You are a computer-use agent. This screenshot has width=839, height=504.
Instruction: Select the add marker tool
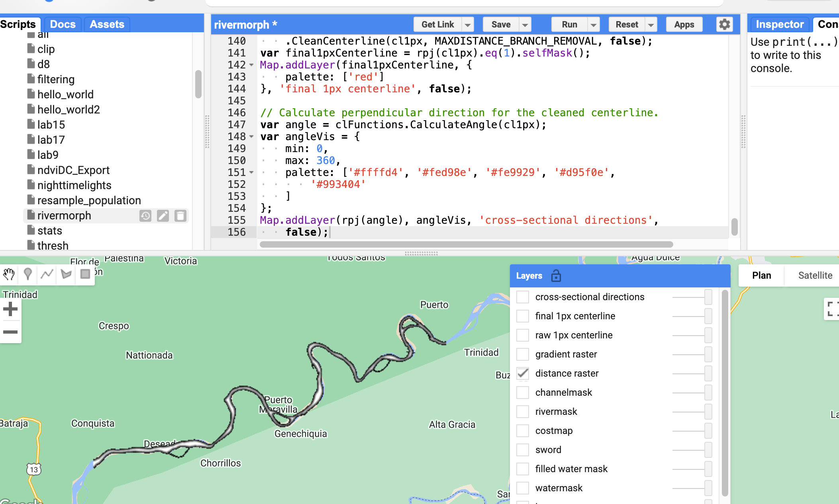(x=27, y=274)
